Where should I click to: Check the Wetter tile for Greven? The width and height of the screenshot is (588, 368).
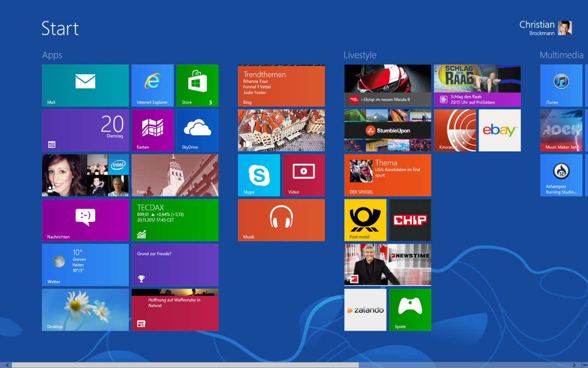pyautogui.click(x=85, y=264)
